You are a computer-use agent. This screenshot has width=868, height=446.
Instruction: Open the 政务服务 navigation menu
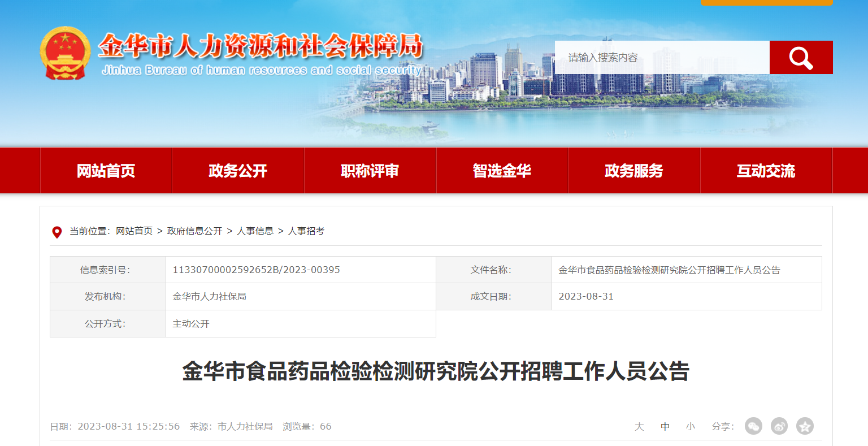634,171
